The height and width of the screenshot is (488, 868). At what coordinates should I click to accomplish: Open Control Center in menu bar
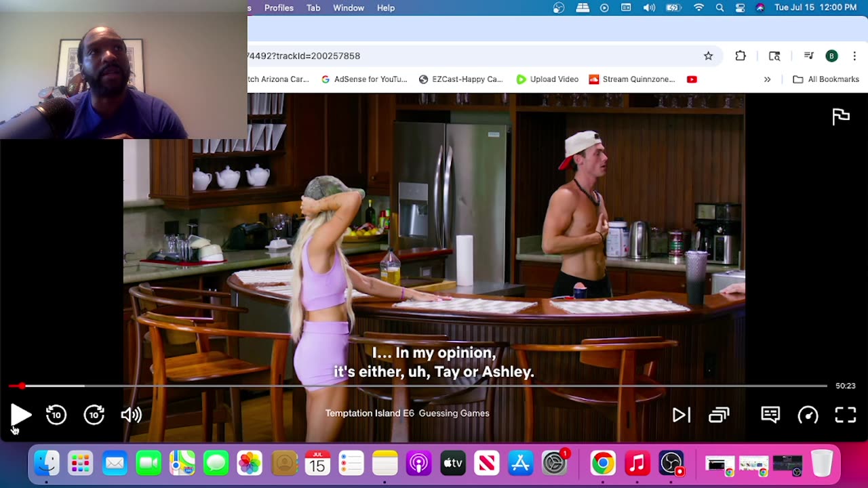[x=741, y=8]
